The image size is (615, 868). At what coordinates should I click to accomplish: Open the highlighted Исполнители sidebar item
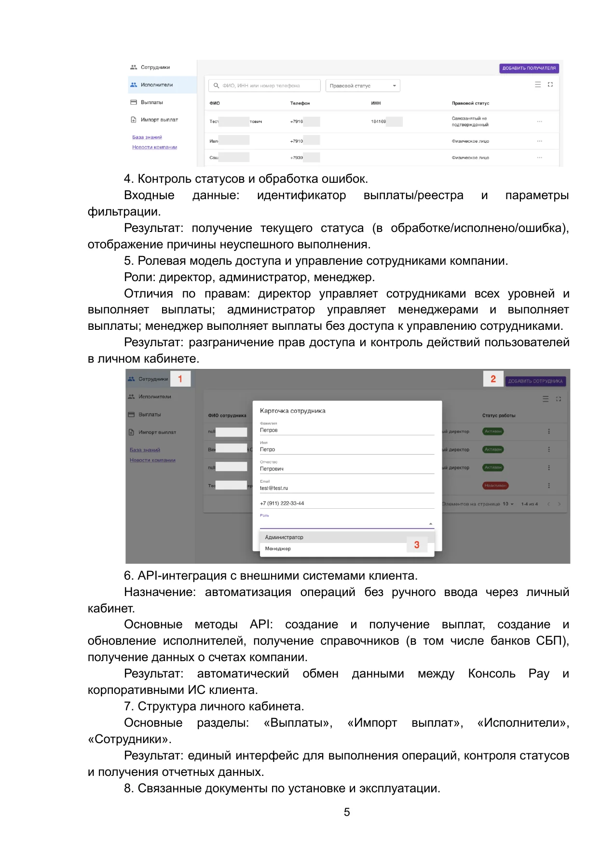click(163, 85)
